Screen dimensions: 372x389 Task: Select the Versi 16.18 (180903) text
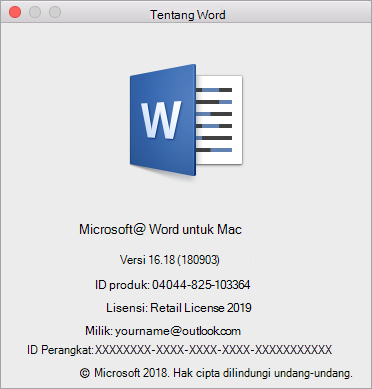(x=170, y=260)
